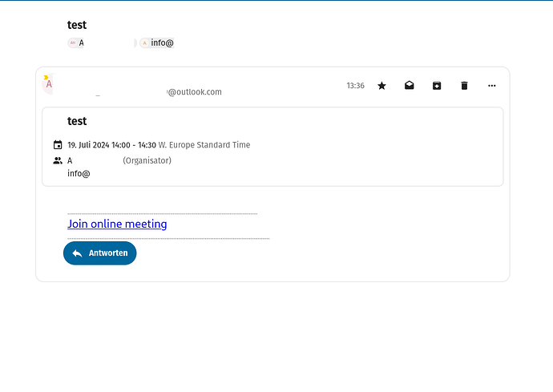Mark the message as unread with envelope icon
Image resolution: width=553 pixels, height=392 pixels.
[410, 86]
